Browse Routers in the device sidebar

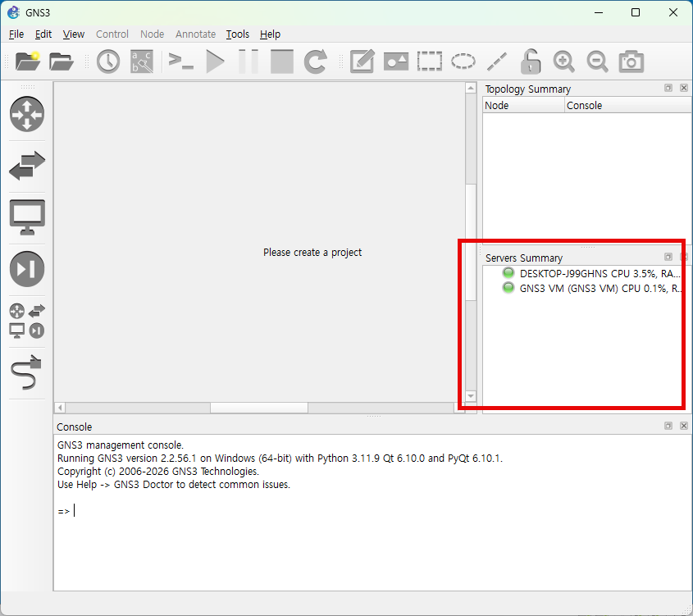click(27, 114)
